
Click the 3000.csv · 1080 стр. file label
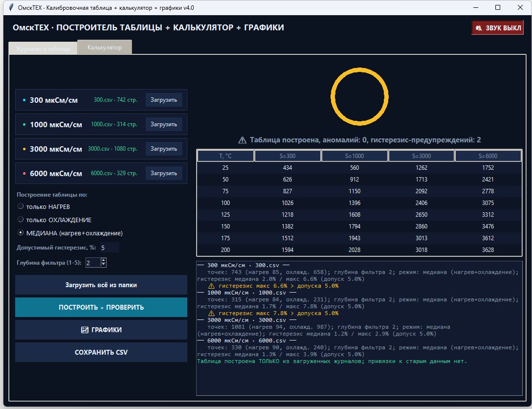point(112,149)
